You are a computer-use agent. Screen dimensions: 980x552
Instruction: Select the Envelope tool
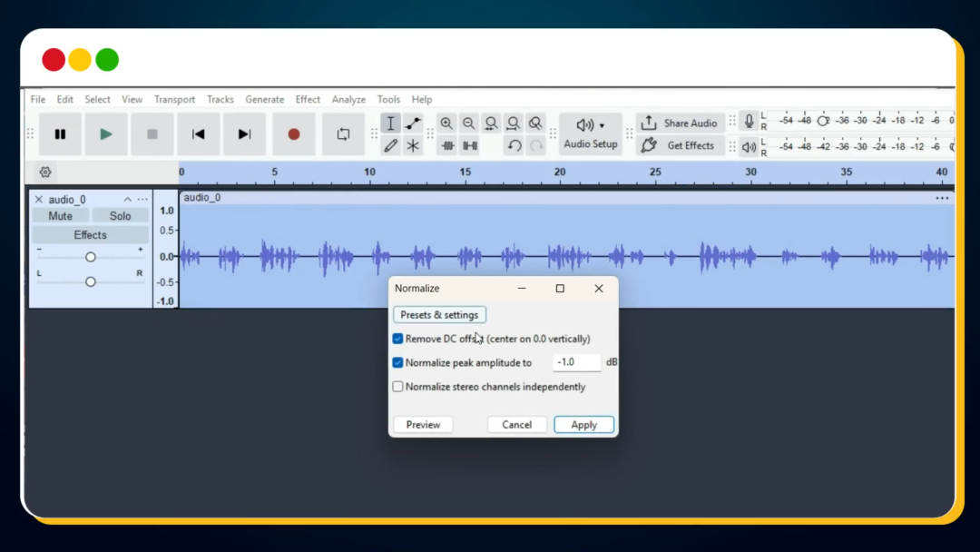click(x=413, y=123)
